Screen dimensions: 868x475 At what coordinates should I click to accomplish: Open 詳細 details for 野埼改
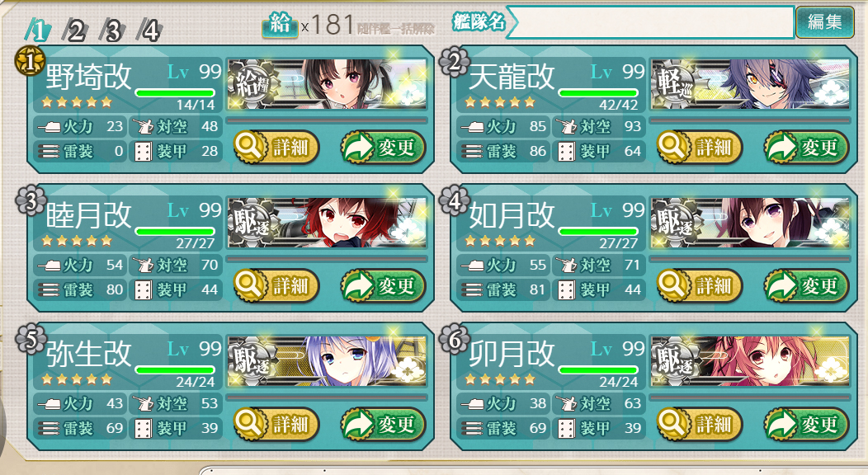[276, 147]
